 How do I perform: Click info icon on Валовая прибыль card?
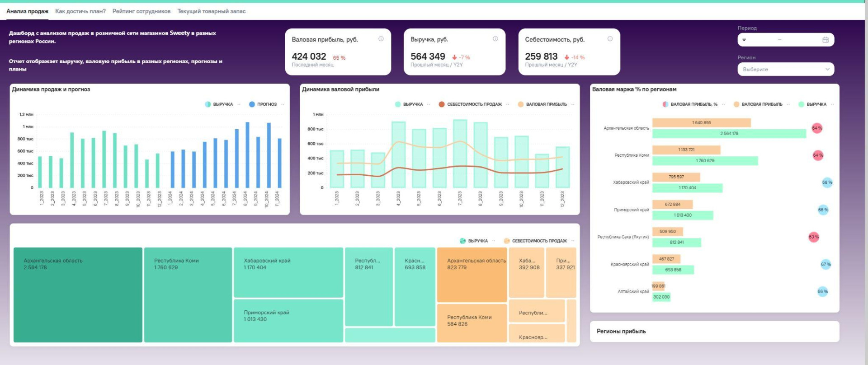point(381,39)
